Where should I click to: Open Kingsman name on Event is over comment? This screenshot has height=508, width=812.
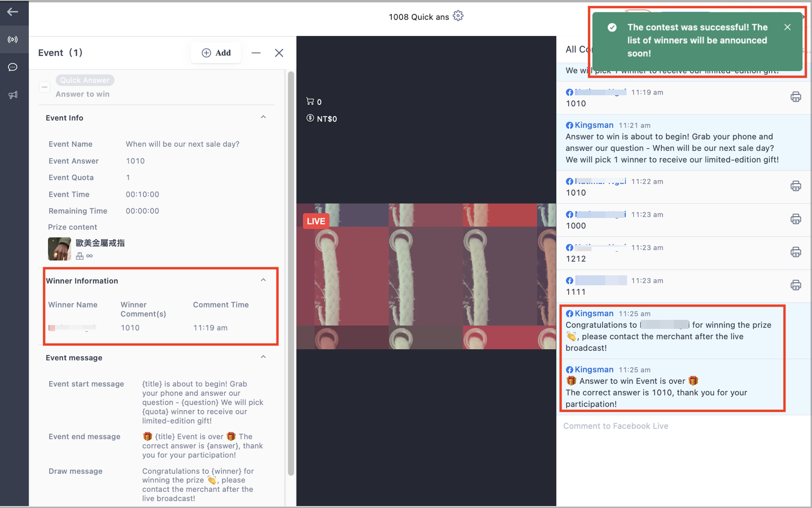[x=594, y=370]
